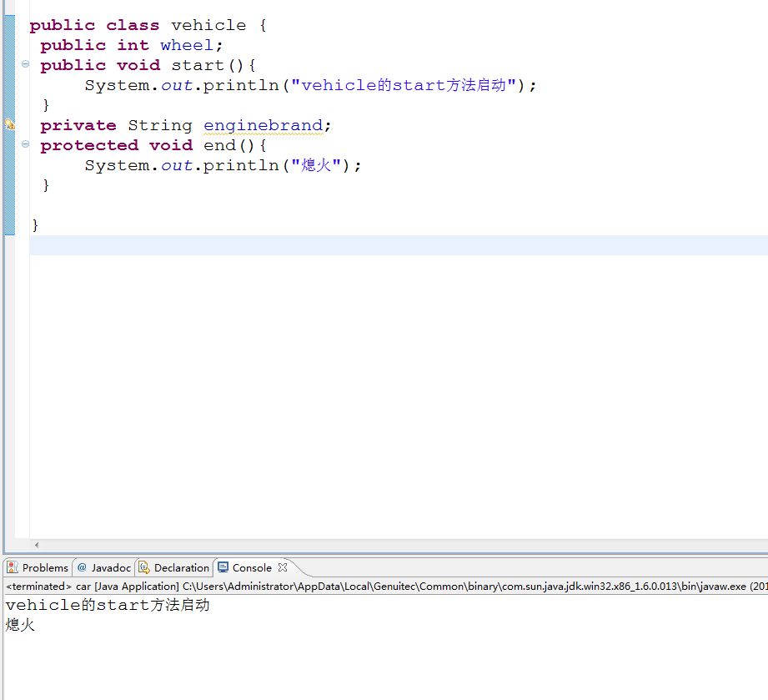Click the Console monitor icon

[x=223, y=567]
